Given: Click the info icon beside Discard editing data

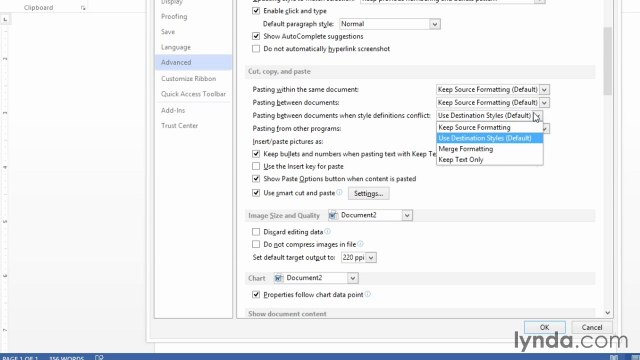Looking at the screenshot, I should click(327, 231).
